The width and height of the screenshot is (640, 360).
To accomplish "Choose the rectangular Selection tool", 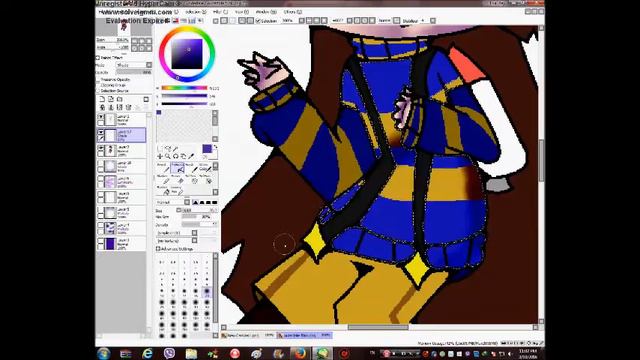I will (x=160, y=149).
